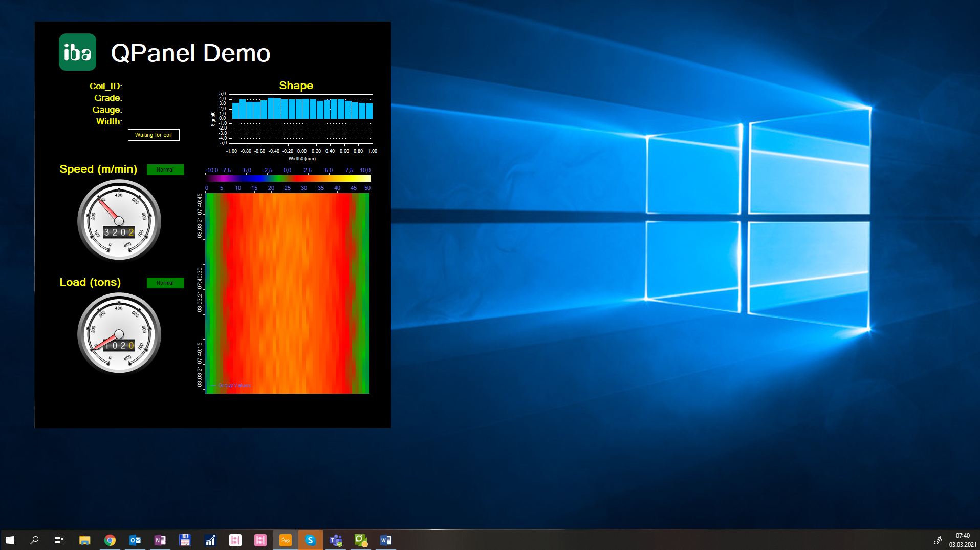Image resolution: width=980 pixels, height=550 pixels.
Task: Open File Explorer from the taskbar
Action: tap(85, 540)
